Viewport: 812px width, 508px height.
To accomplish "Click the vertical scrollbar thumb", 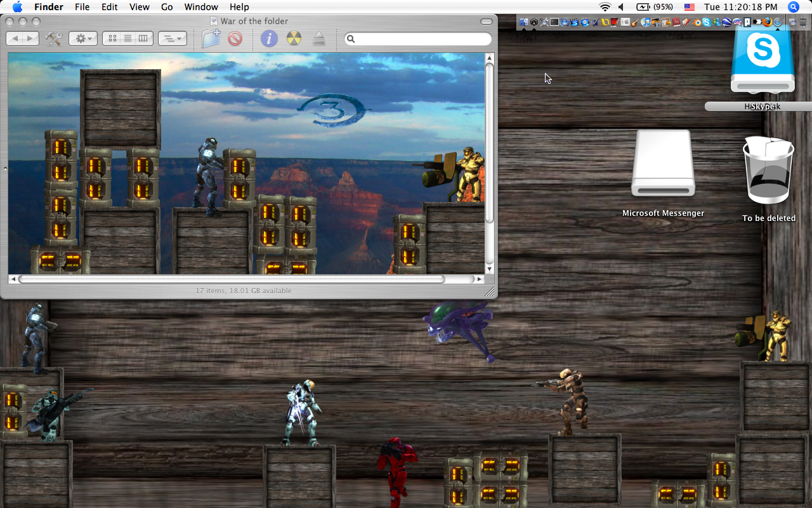I will 489,143.
